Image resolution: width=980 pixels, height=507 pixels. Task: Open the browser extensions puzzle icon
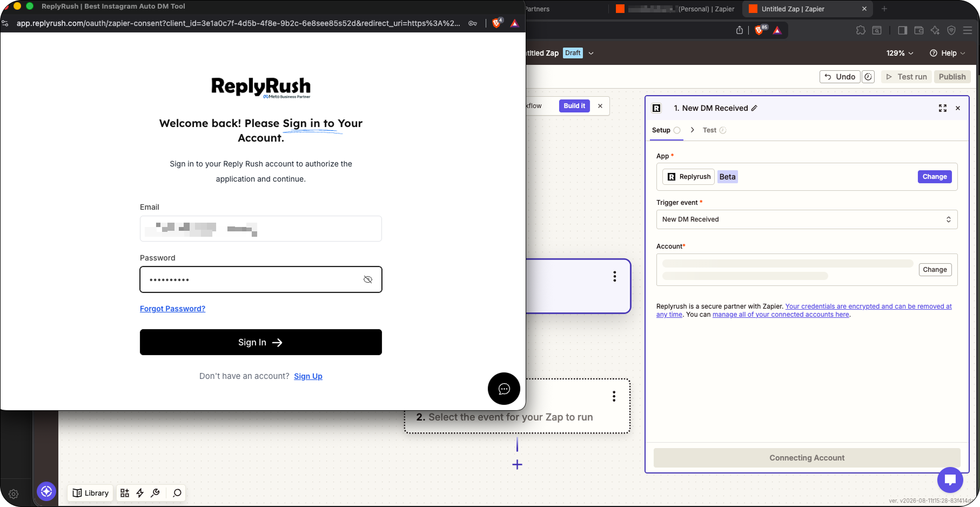pyautogui.click(x=861, y=30)
